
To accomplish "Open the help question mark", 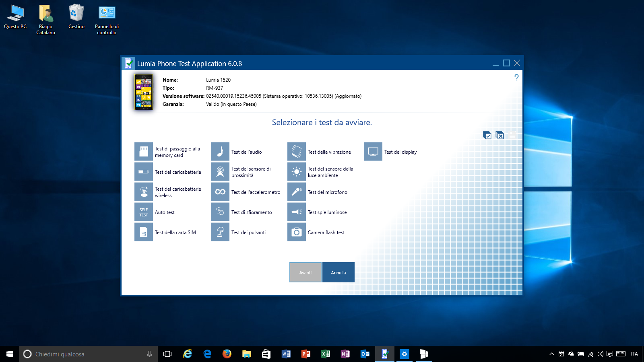I will click(516, 77).
